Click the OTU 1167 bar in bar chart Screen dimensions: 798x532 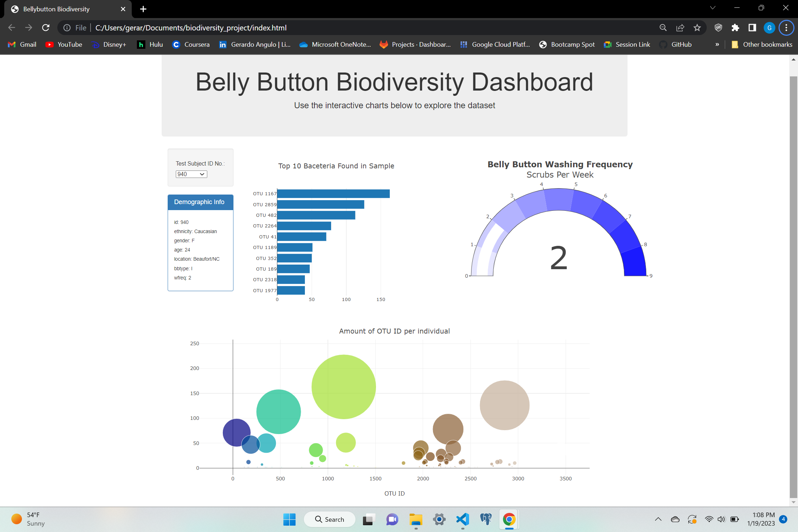(334, 194)
